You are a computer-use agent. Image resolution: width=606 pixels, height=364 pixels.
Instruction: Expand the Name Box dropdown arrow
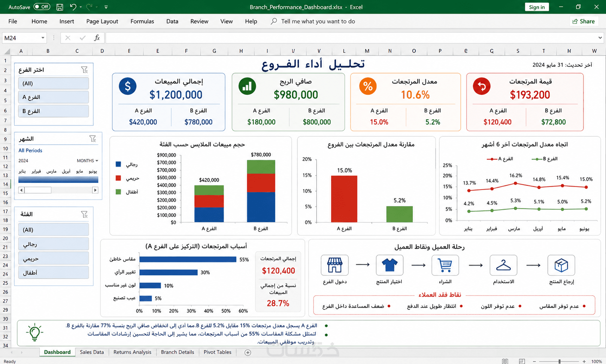43,38
